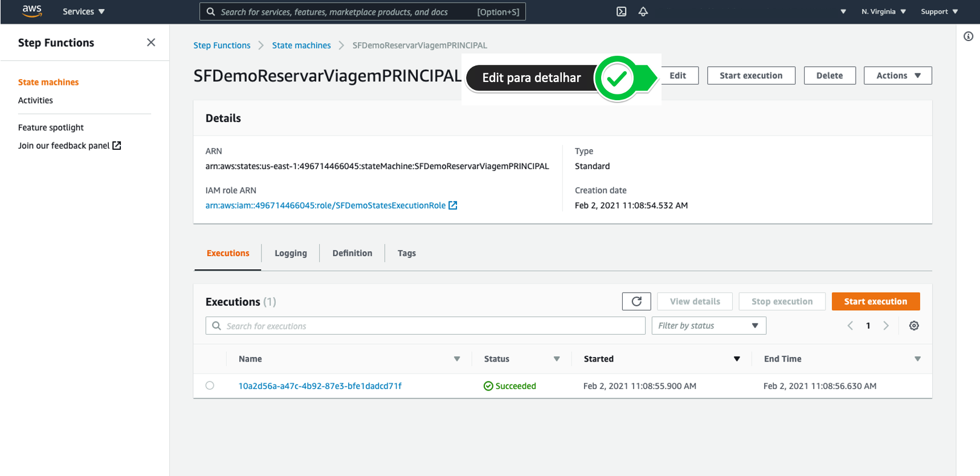The image size is (980, 476).
Task: Close the Step Functions side panel
Action: 151,43
